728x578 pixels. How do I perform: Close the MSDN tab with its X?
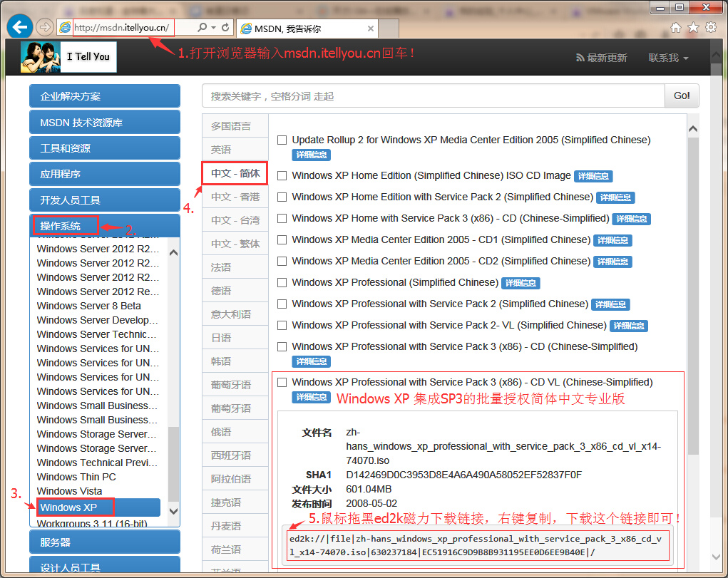click(371, 29)
